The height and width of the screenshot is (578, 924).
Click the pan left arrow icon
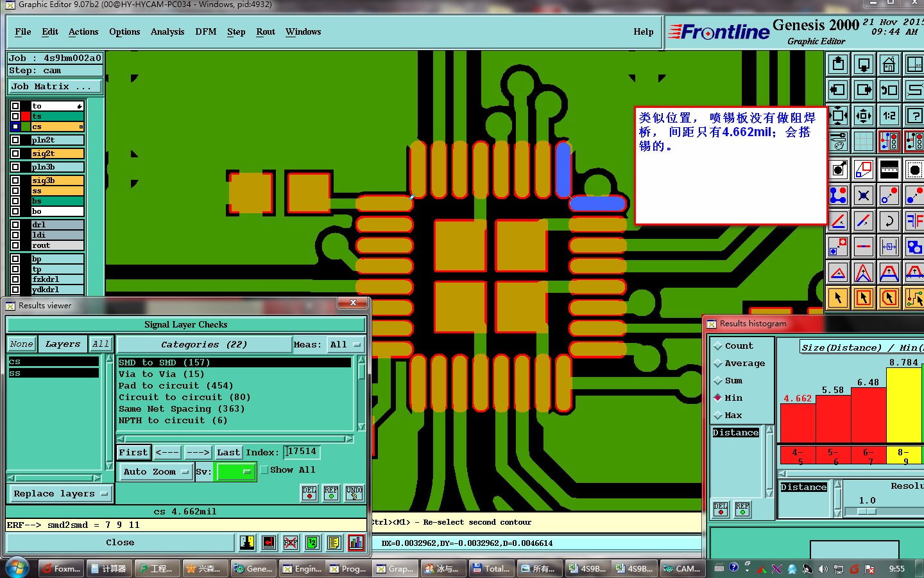838,90
